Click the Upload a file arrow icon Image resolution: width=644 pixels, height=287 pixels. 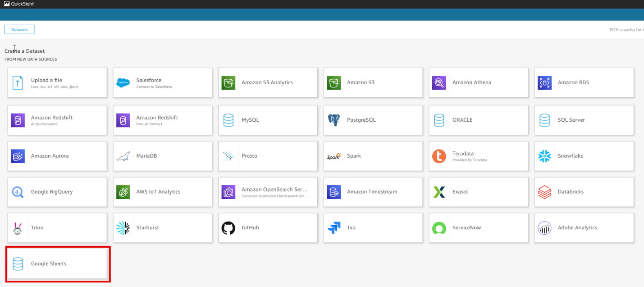[x=18, y=83]
